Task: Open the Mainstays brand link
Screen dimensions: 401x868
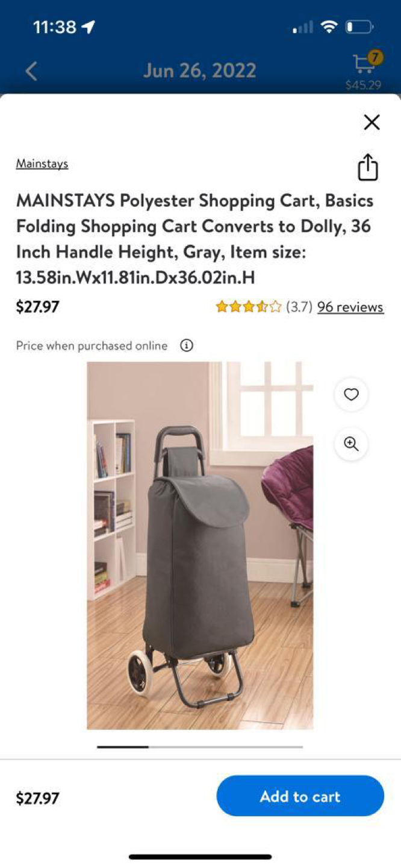Action: [x=42, y=163]
